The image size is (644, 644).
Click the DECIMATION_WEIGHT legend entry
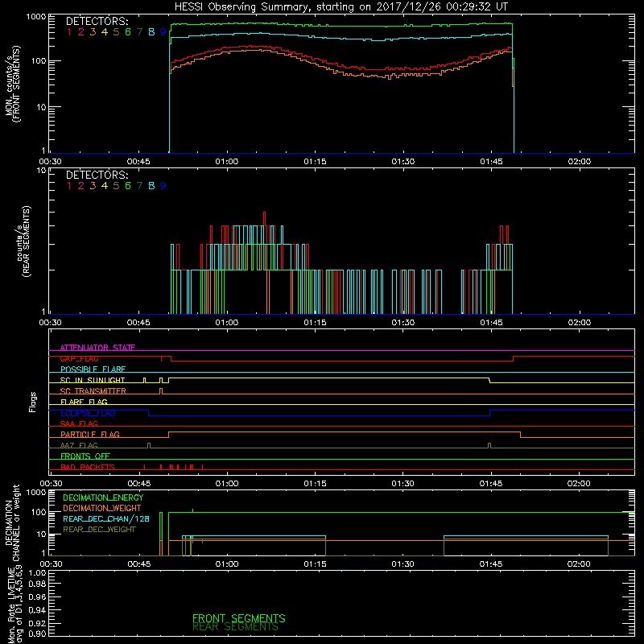(x=102, y=508)
